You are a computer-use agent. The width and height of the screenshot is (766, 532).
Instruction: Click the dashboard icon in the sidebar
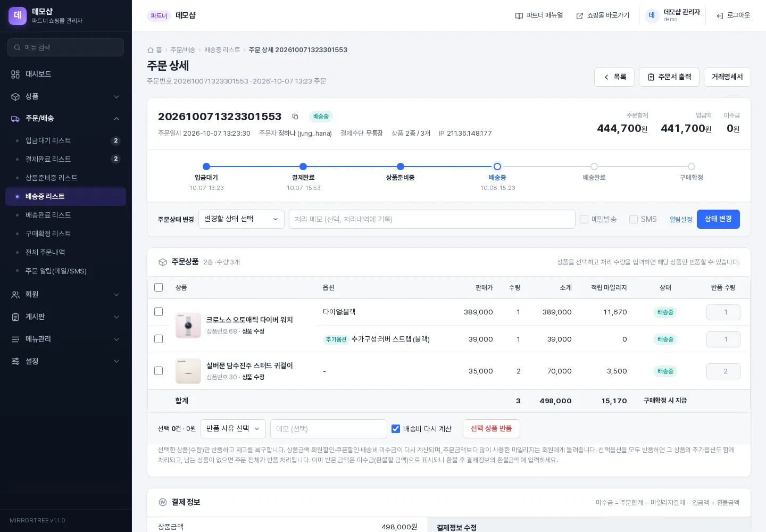(x=15, y=74)
